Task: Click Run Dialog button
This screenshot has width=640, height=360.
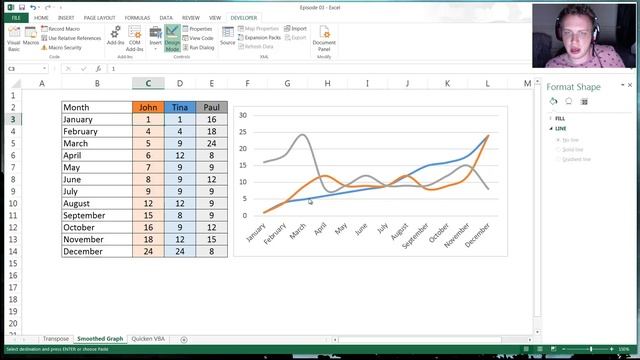Action: pos(198,47)
